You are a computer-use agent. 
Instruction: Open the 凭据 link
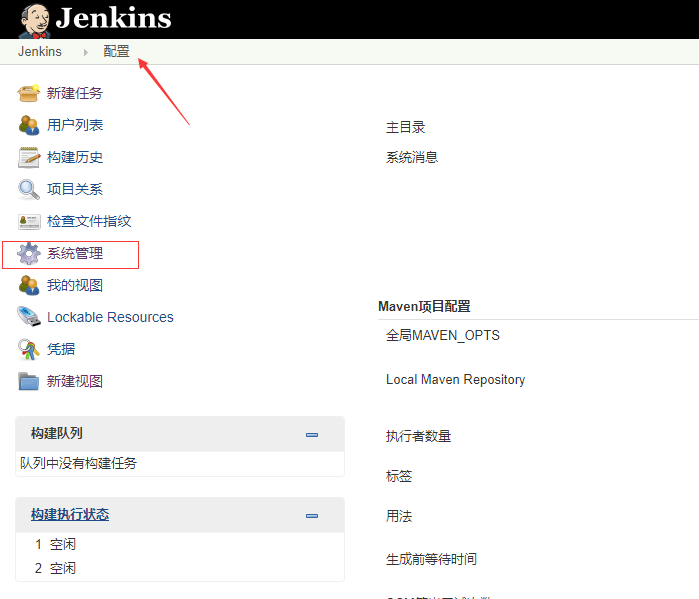click(61, 349)
